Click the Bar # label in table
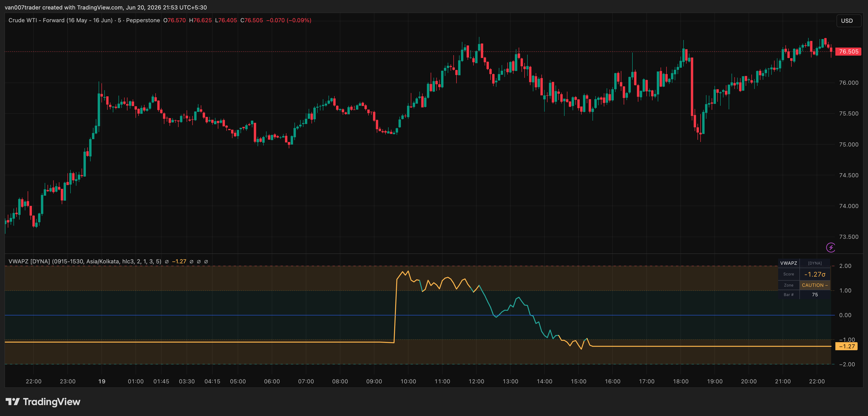 pyautogui.click(x=789, y=295)
